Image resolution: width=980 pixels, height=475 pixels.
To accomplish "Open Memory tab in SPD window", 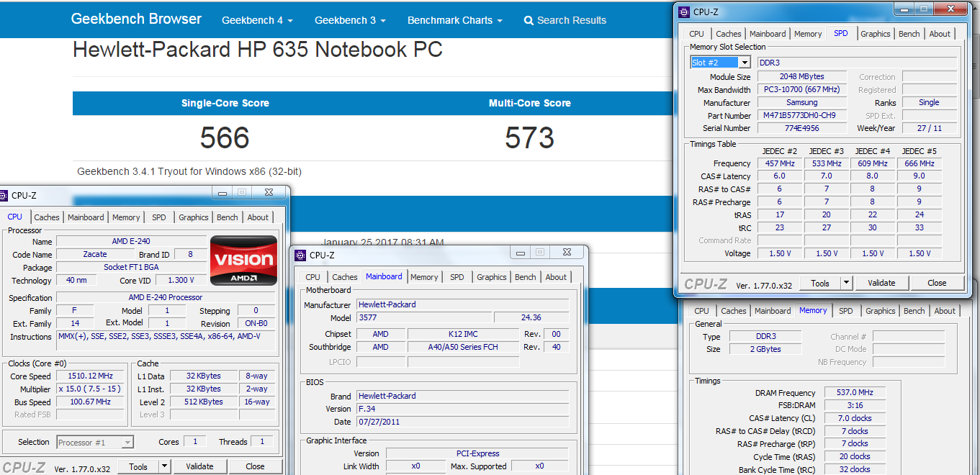I will pyautogui.click(x=808, y=34).
